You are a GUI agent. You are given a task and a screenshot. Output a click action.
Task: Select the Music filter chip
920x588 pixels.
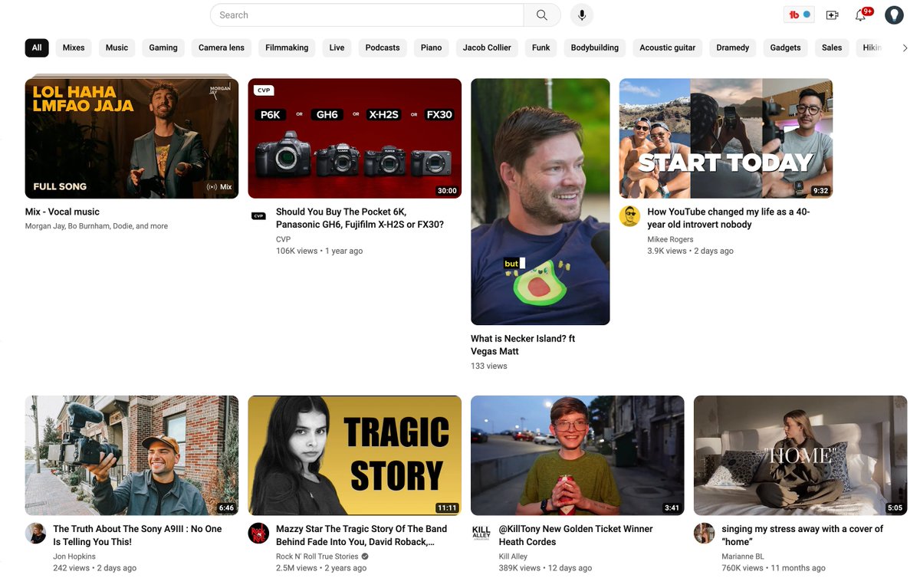click(x=117, y=48)
